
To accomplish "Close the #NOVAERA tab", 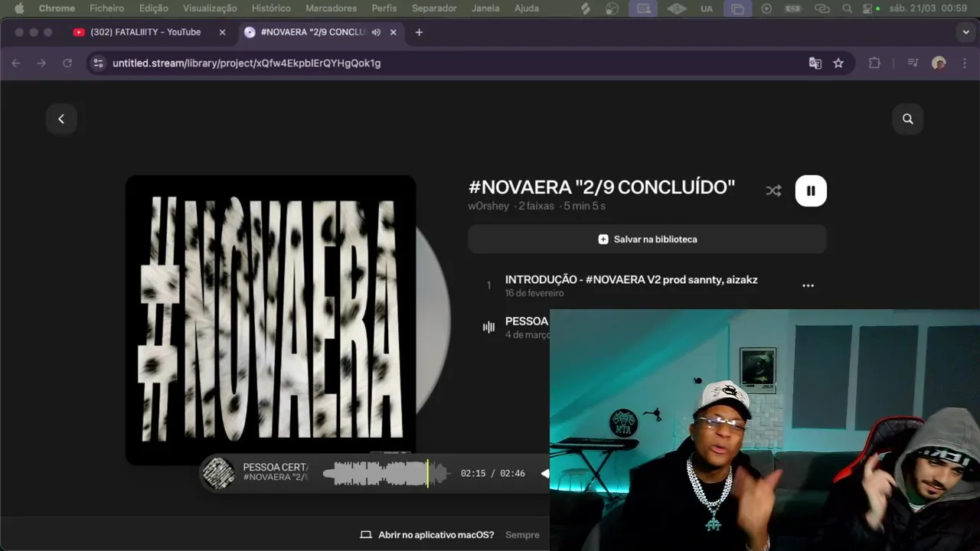I will (x=394, y=32).
